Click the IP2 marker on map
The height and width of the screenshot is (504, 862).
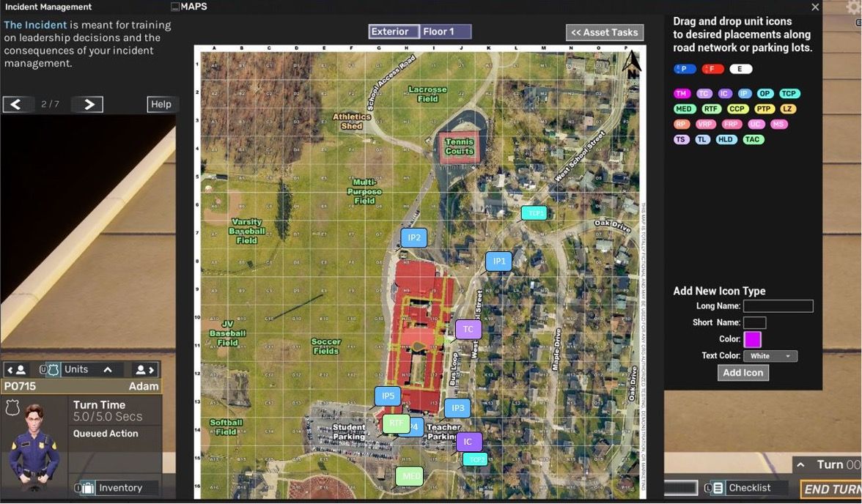(414, 237)
